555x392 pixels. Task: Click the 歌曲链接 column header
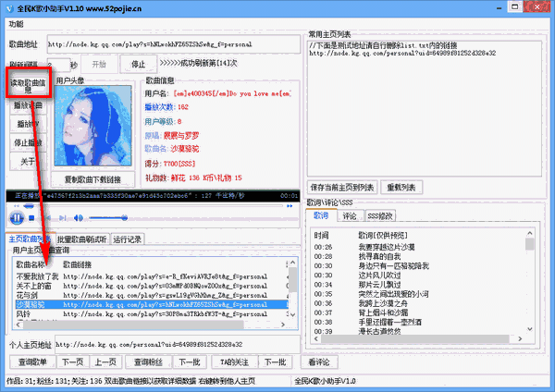(77, 264)
